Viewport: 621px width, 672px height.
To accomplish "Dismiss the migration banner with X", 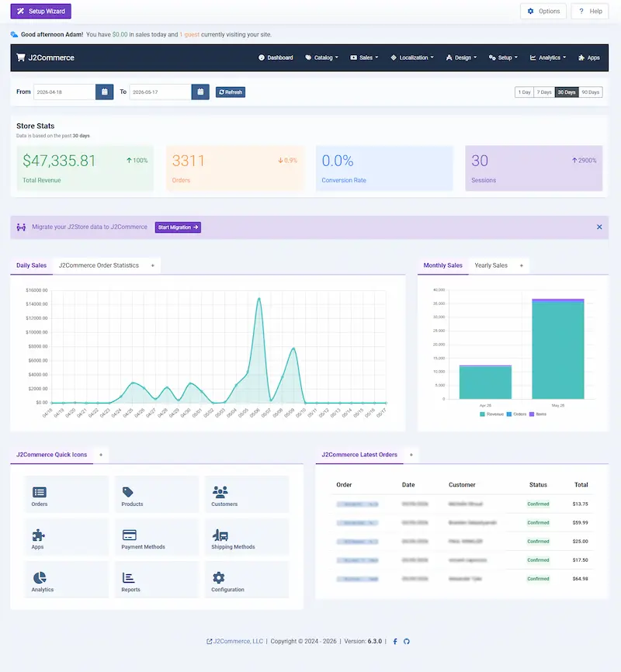I will pos(599,227).
